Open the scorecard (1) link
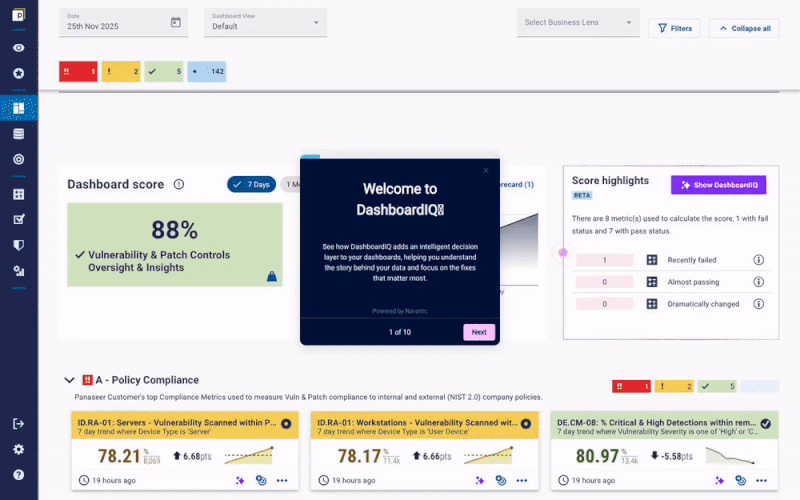The width and height of the screenshot is (800, 500). coord(516,184)
